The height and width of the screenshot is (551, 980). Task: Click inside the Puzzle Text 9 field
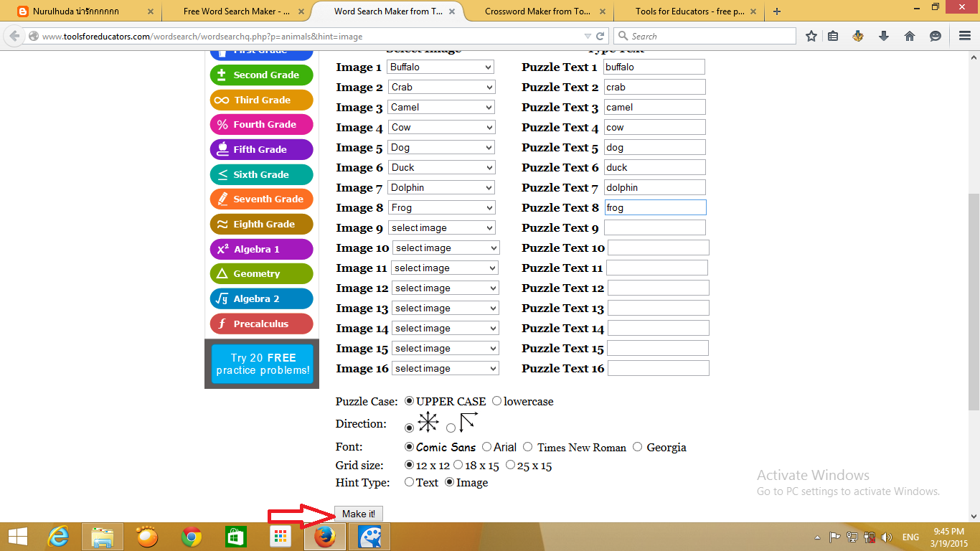654,227
